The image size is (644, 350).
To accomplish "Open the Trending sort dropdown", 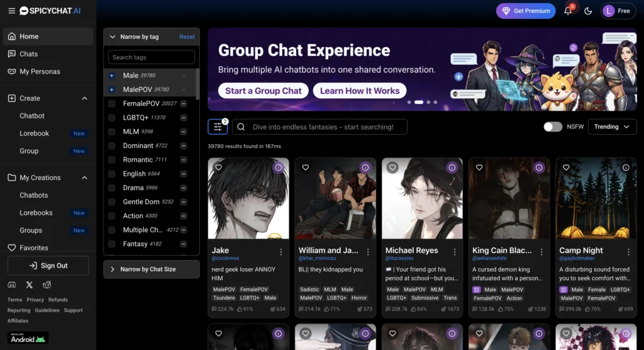I will (612, 127).
